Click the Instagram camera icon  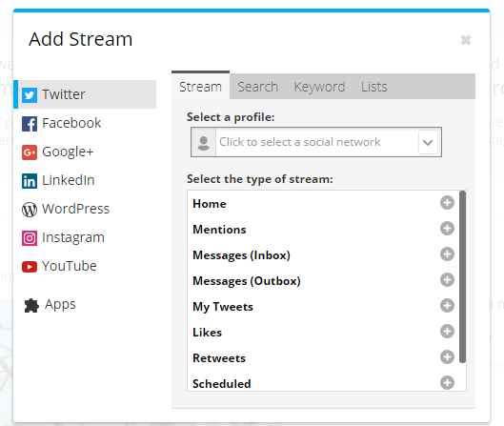click(x=30, y=238)
